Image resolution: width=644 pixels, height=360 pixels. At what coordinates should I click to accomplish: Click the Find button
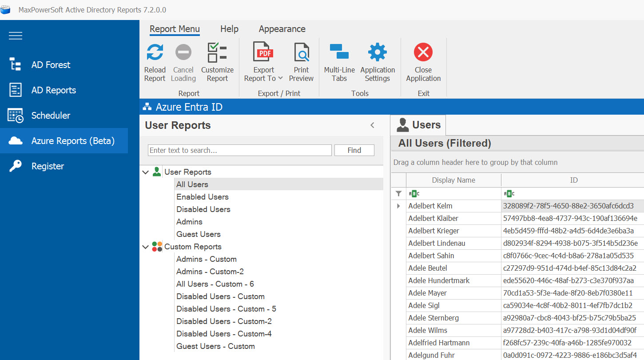(x=354, y=150)
